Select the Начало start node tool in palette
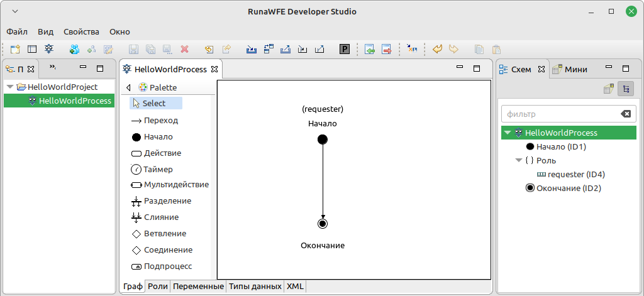This screenshot has height=296, width=644. [152, 137]
